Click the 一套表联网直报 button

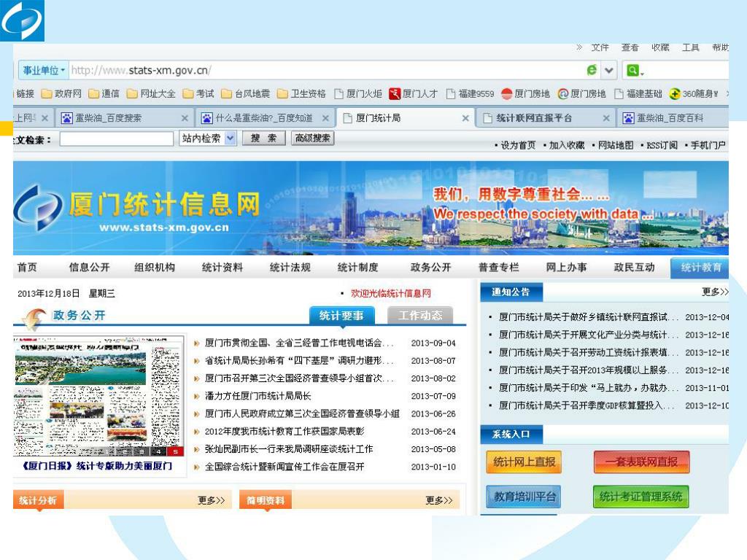pyautogui.click(x=642, y=462)
